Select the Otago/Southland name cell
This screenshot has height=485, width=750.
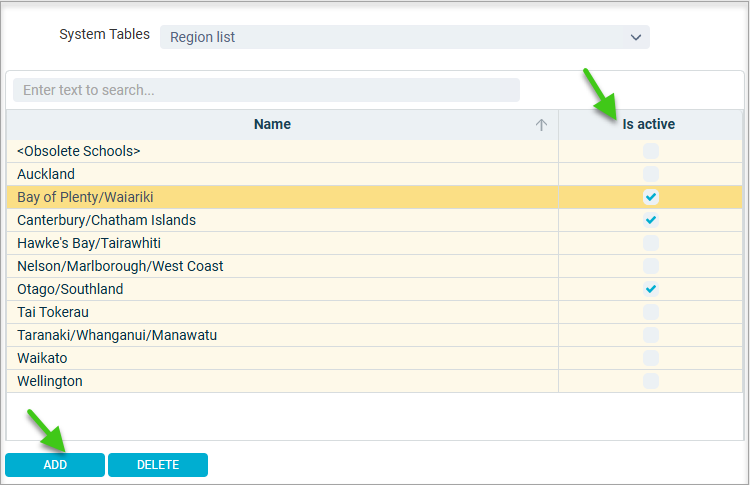282,289
